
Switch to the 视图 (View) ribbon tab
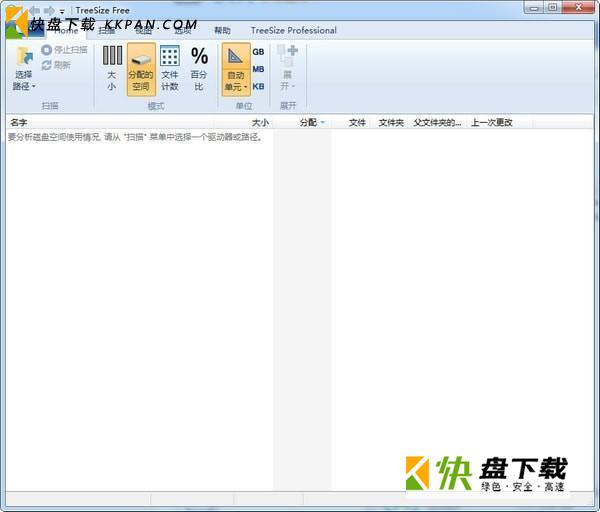(143, 31)
